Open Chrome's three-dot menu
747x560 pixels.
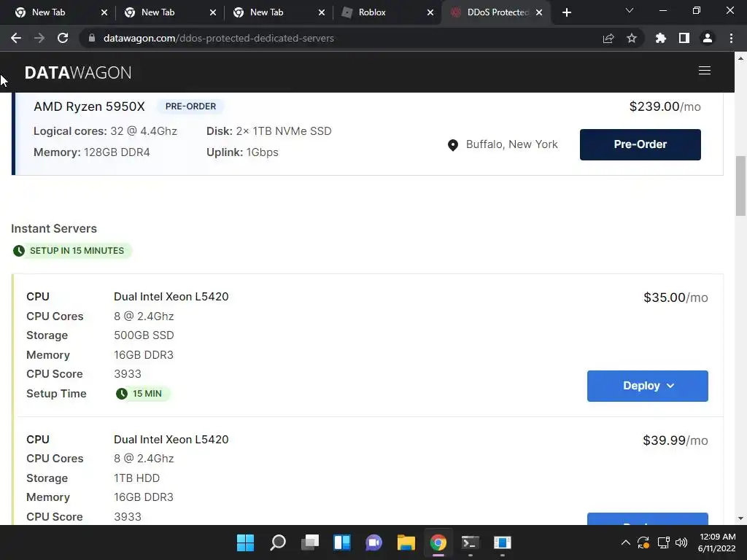(x=731, y=38)
